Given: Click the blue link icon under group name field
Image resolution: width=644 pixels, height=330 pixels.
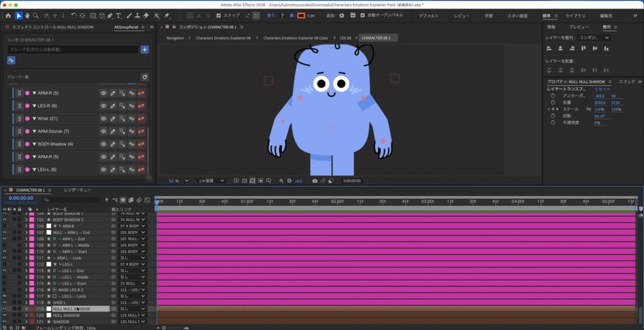Looking at the screenshot, I should click(x=11, y=60).
